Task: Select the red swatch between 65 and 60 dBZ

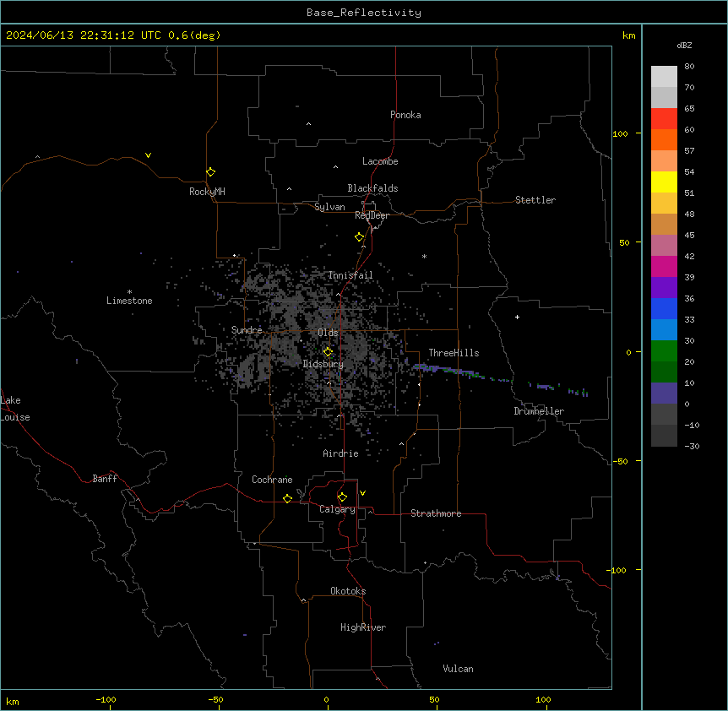Action: (664, 118)
